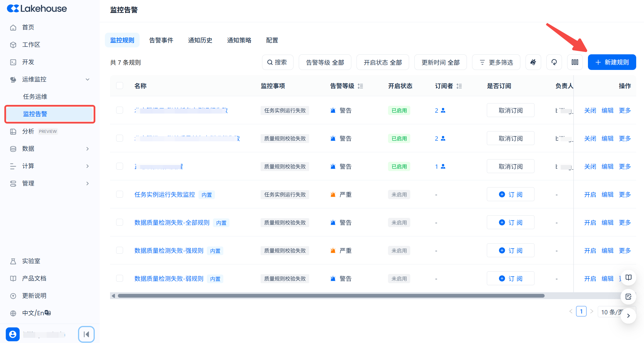The height and width of the screenshot is (343, 644).
Task: Click the floating feedback note icon
Action: tap(628, 297)
